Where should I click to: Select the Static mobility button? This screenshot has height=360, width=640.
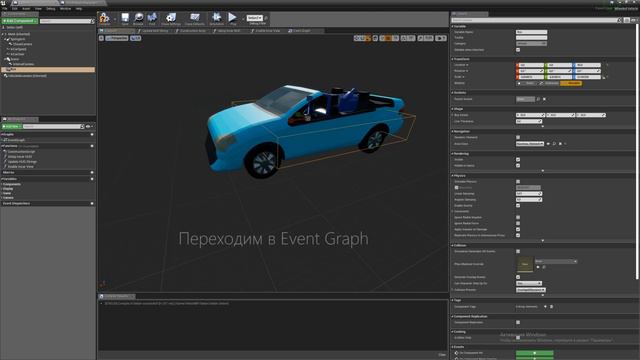tap(527, 83)
